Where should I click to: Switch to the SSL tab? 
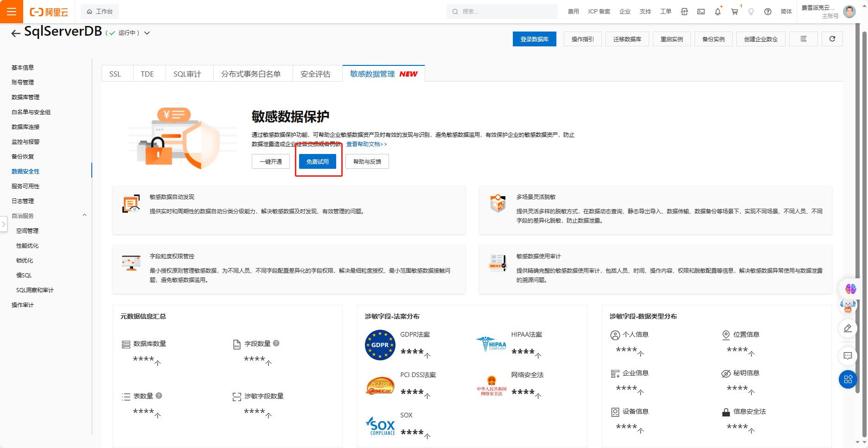tap(115, 74)
